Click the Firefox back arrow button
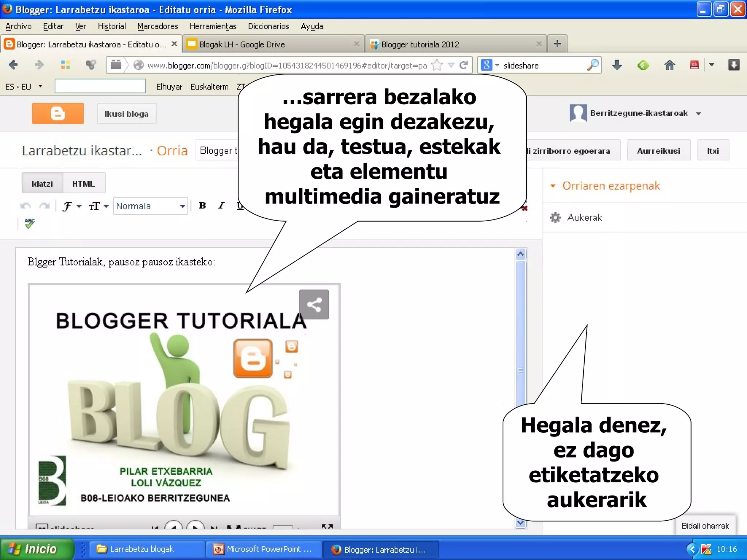Screen dimensions: 747x560 [x=13, y=65]
